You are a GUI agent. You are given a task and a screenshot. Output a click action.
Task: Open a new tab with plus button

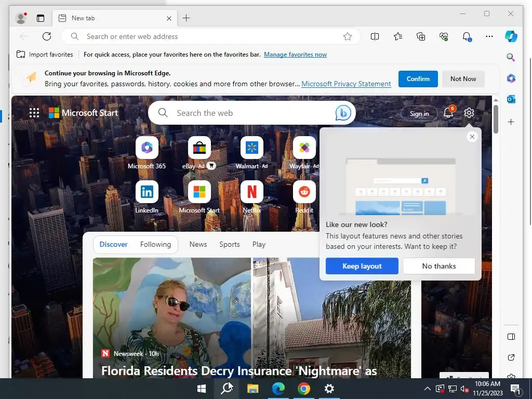[187, 18]
